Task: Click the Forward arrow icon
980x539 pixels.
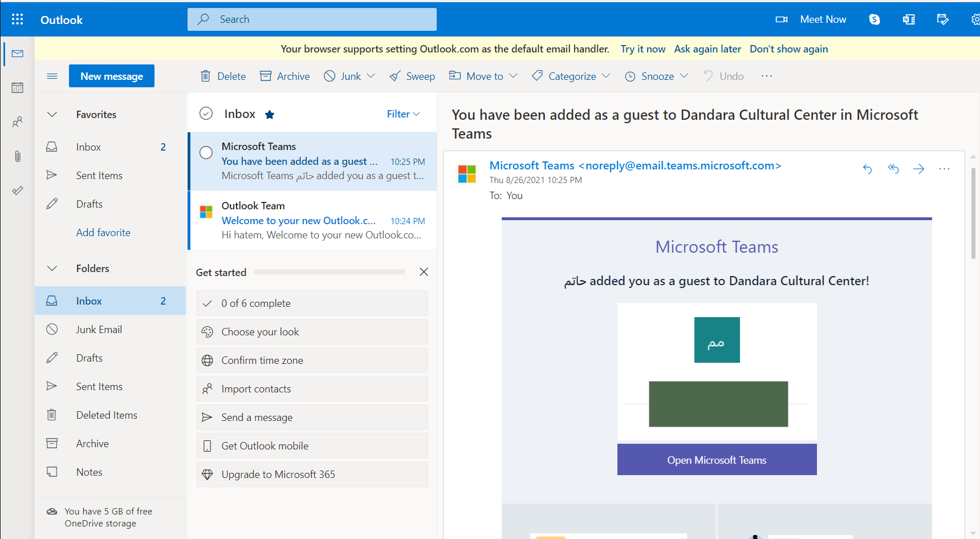Action: click(918, 169)
